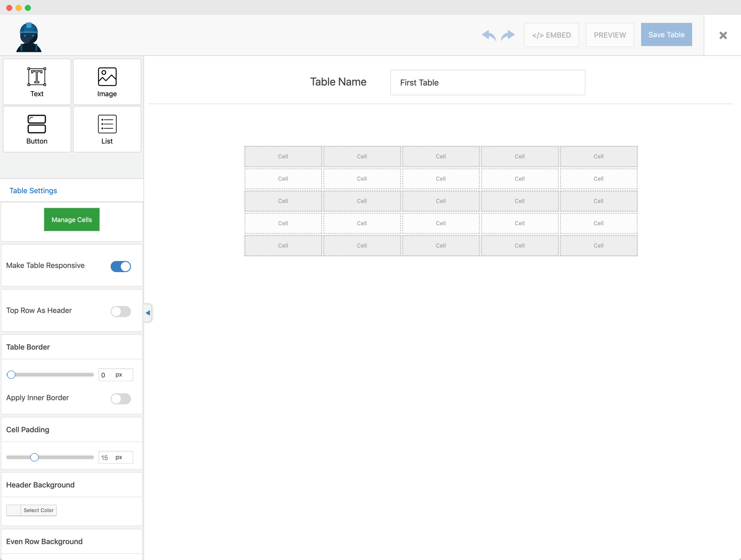
Task: Collapse the left sidebar panel arrow
Action: point(148,313)
